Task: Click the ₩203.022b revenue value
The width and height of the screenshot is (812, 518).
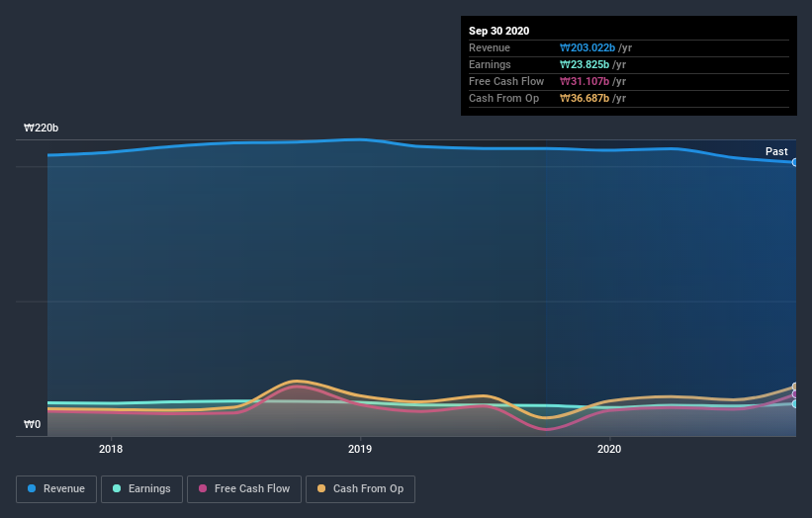Action: 587,47
